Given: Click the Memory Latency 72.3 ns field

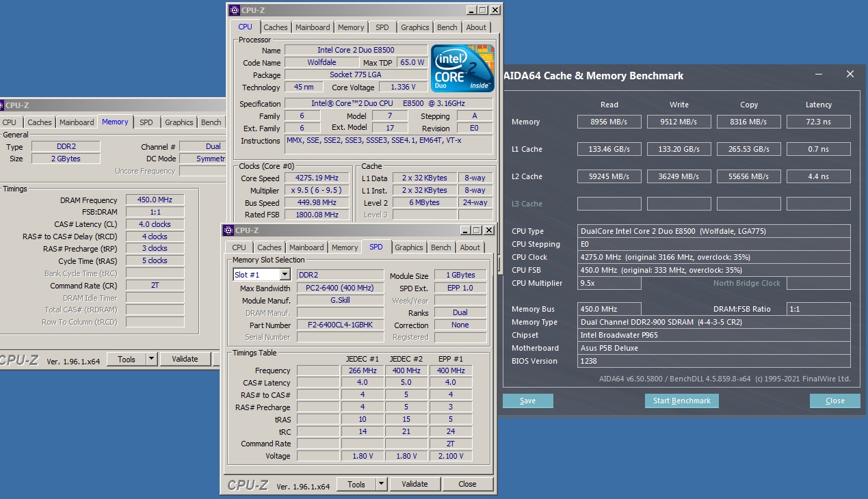Looking at the screenshot, I should click(x=818, y=122).
